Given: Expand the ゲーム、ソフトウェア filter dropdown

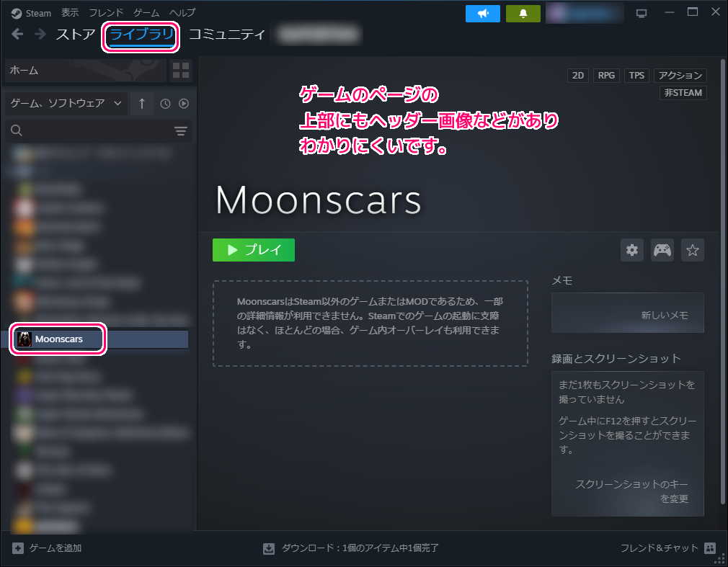Looking at the screenshot, I should coord(66,103).
